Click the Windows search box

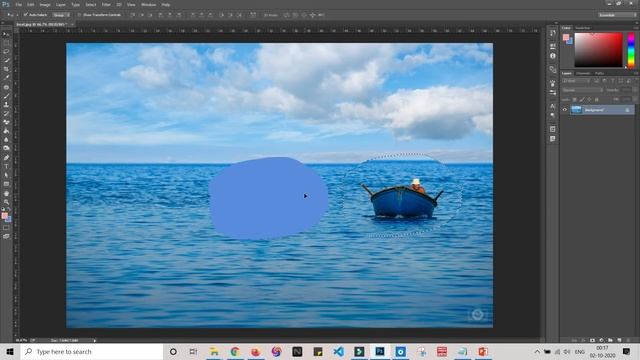coord(92,351)
